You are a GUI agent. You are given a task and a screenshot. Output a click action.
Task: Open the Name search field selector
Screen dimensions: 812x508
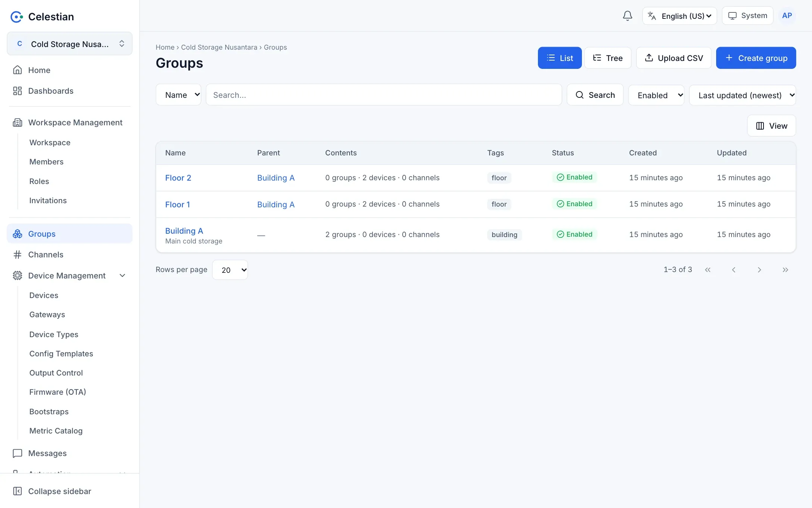point(179,95)
